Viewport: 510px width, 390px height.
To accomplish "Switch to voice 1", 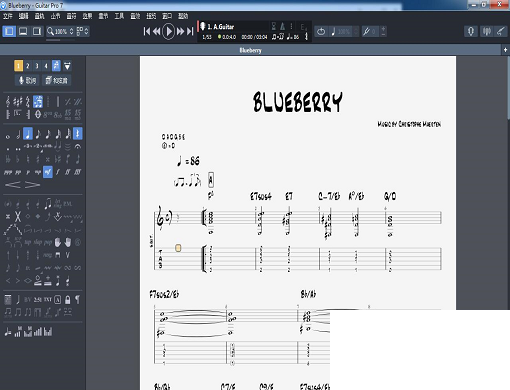I will click(x=18, y=66).
